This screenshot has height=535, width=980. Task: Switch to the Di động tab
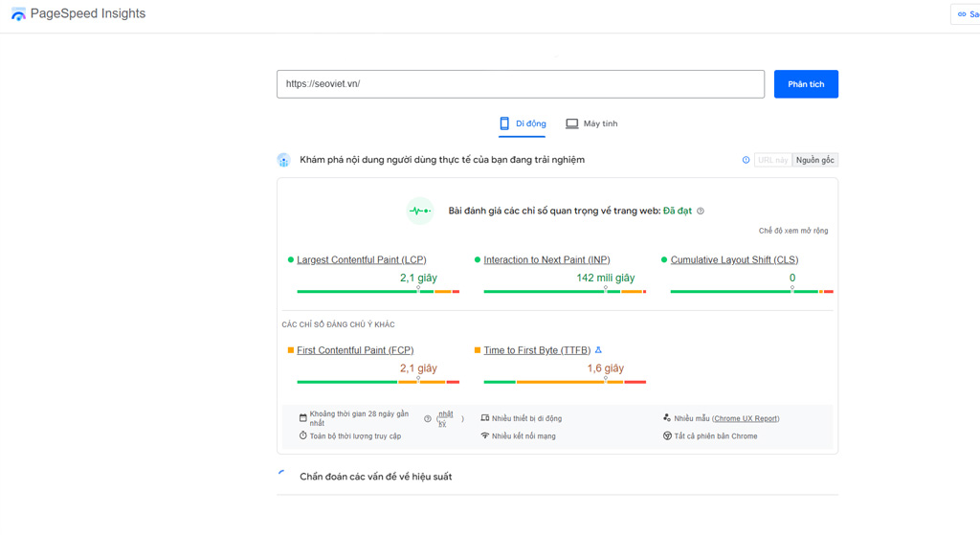(x=523, y=123)
